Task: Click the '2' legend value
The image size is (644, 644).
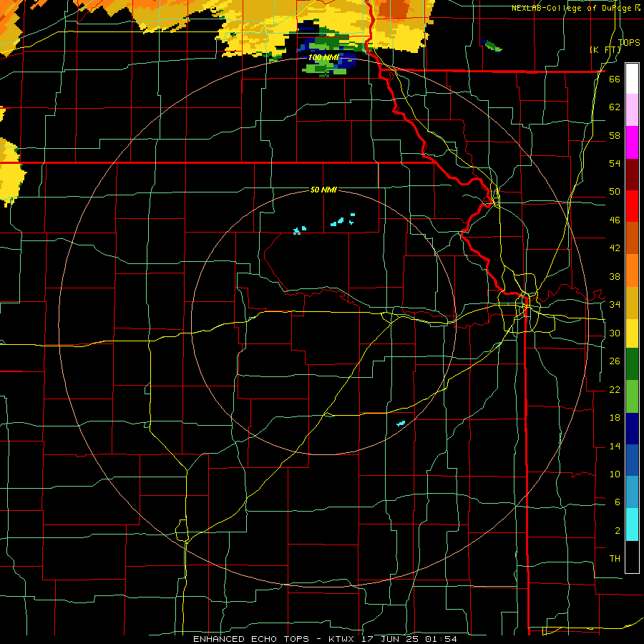Action: (x=617, y=530)
